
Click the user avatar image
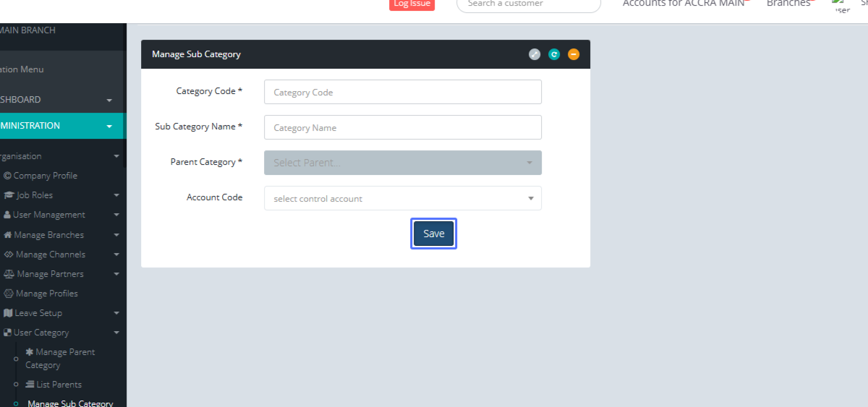tap(841, 7)
